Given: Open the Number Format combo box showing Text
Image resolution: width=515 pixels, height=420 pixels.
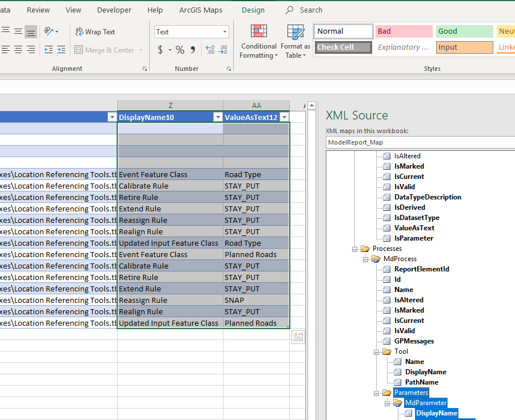Looking at the screenshot, I should click(191, 32).
